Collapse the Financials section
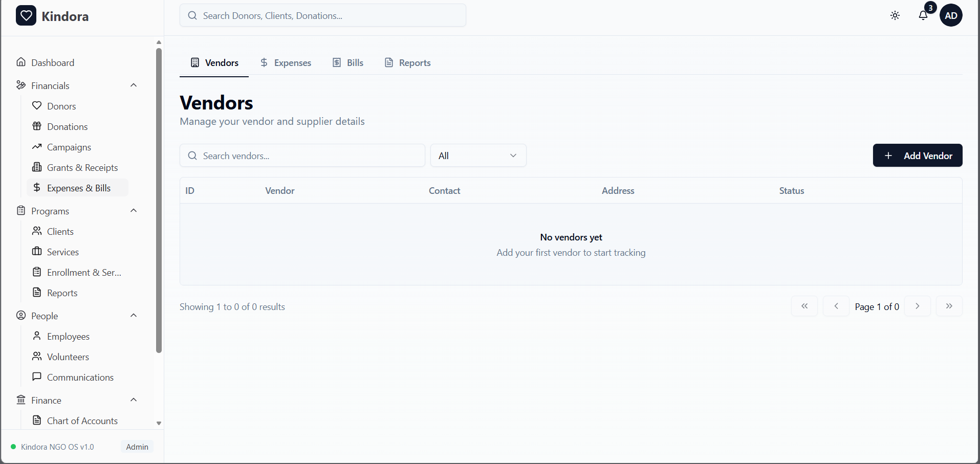The image size is (980, 464). [133, 85]
